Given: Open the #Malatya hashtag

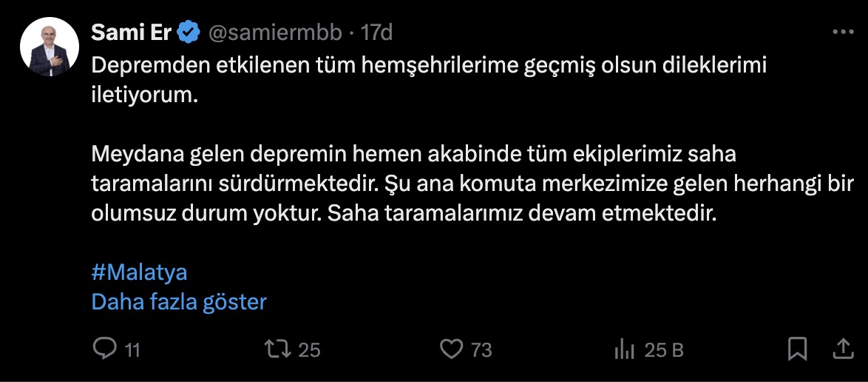Looking at the screenshot, I should [139, 272].
